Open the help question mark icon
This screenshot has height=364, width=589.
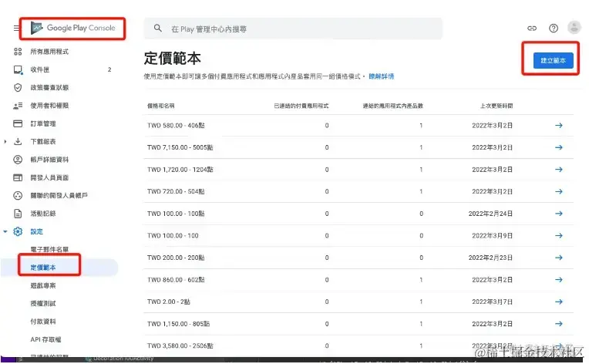click(554, 29)
